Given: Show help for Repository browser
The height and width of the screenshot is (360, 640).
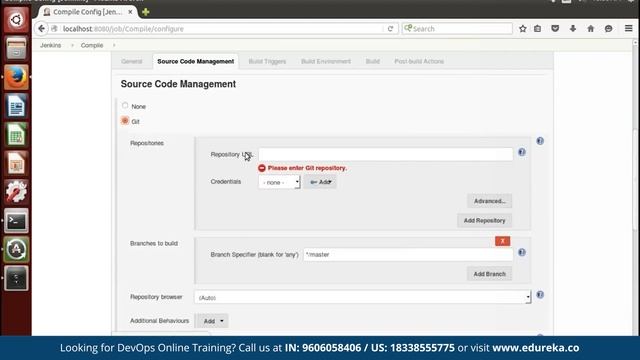Looking at the screenshot, I should [x=540, y=295].
